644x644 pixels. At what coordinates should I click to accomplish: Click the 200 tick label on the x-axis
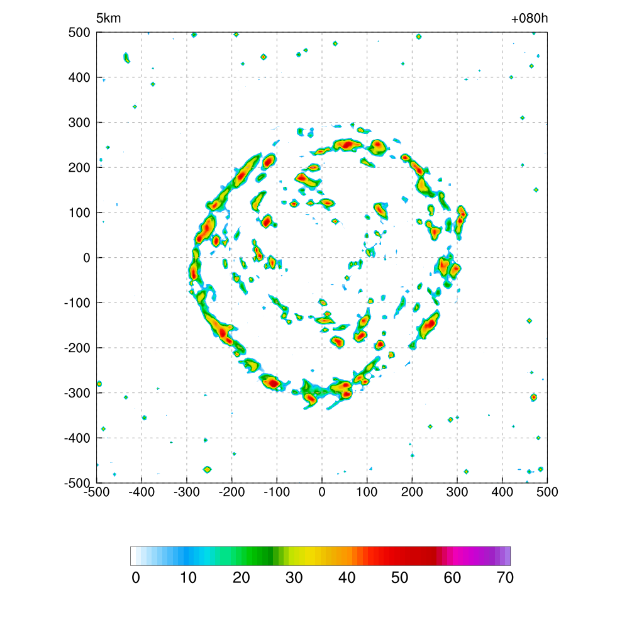click(412, 492)
